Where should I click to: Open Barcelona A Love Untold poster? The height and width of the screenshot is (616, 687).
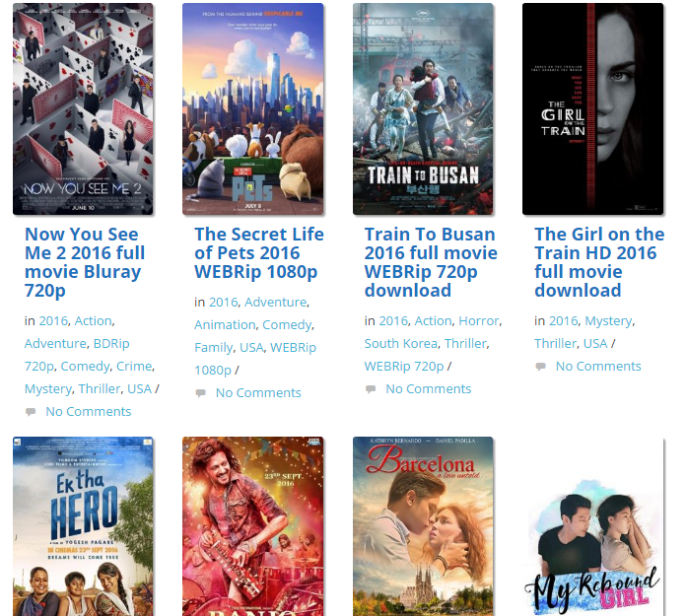(423, 526)
